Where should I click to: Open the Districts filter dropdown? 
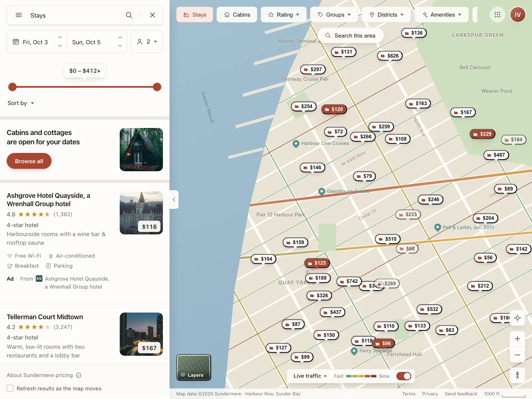click(386, 15)
